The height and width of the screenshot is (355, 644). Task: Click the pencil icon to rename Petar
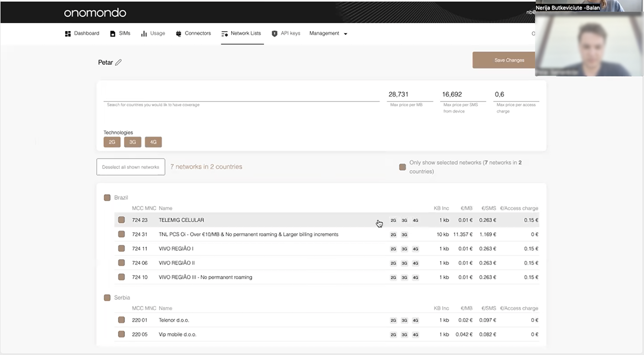pos(119,62)
